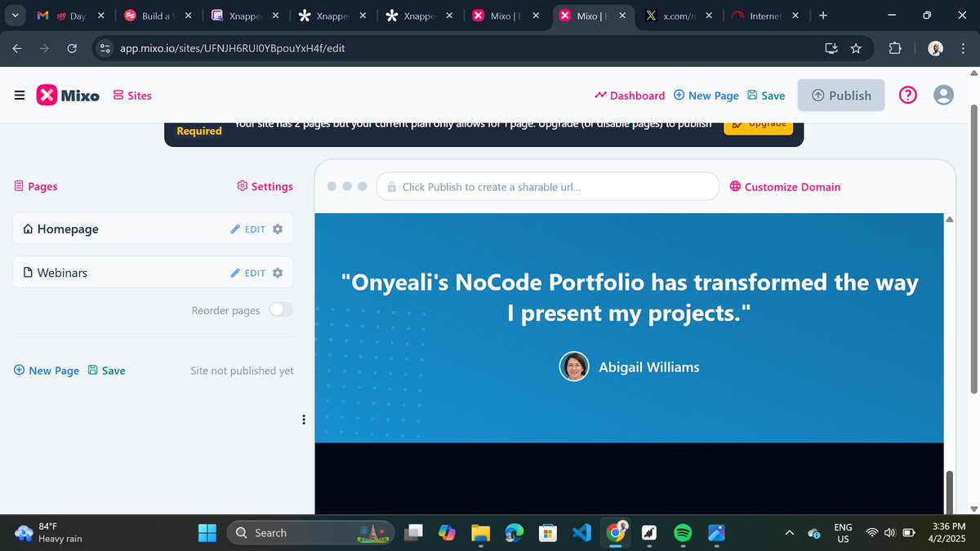Open Spotify from the taskbar
The height and width of the screenshot is (551, 980).
pyautogui.click(x=683, y=532)
